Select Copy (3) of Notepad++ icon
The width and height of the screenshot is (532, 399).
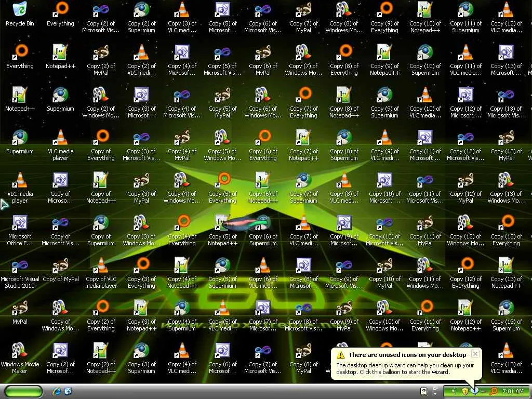point(141,315)
